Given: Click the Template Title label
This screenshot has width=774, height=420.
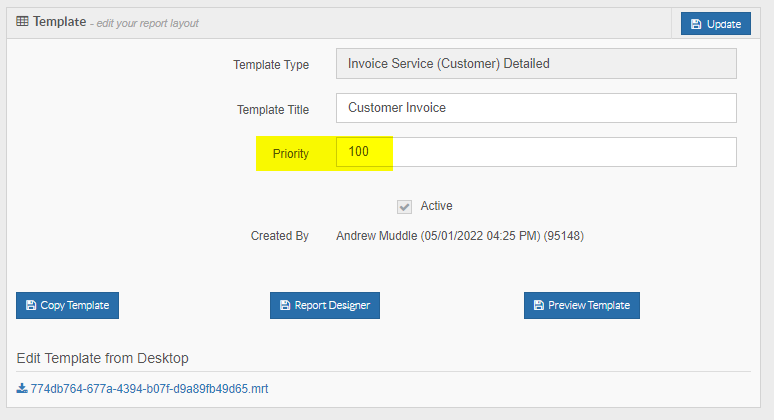Looking at the screenshot, I should (x=273, y=110).
